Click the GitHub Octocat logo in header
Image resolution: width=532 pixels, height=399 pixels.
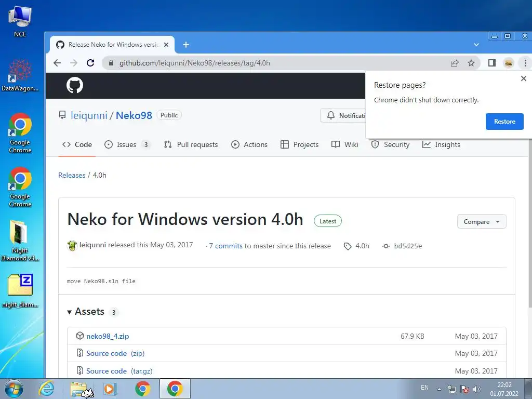click(75, 85)
